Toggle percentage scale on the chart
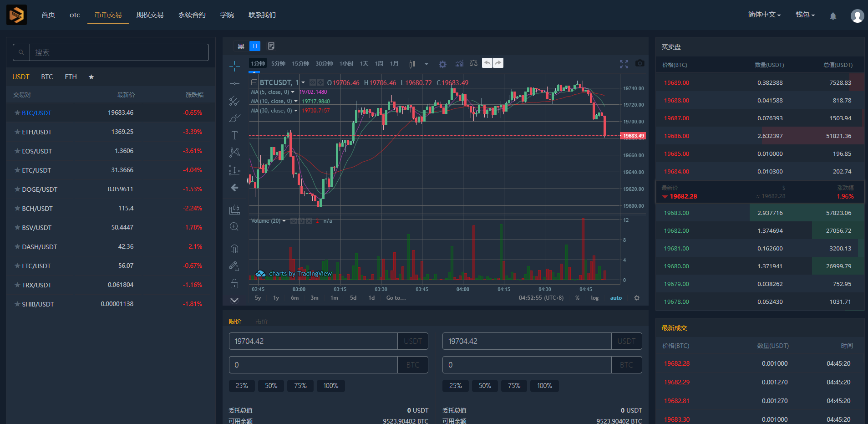This screenshot has height=424, width=868. tap(577, 298)
